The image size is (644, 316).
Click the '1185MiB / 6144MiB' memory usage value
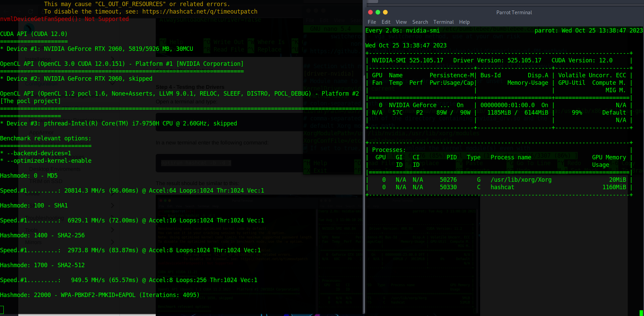[x=518, y=113]
